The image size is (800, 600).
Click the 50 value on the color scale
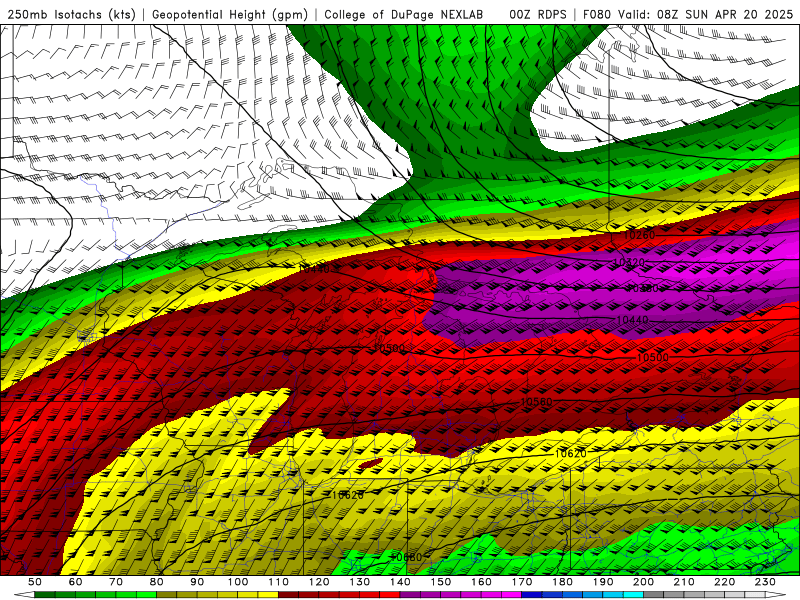(x=34, y=582)
